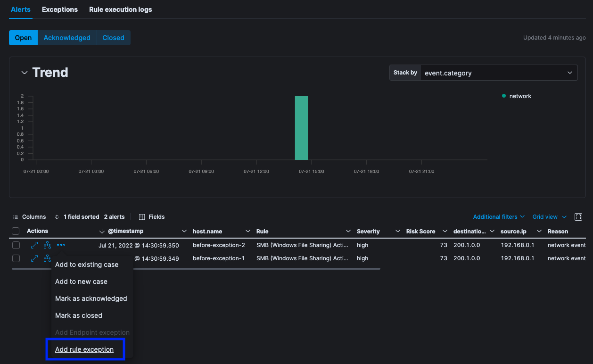Open Grid view dropdown
The height and width of the screenshot is (364, 593).
click(549, 217)
